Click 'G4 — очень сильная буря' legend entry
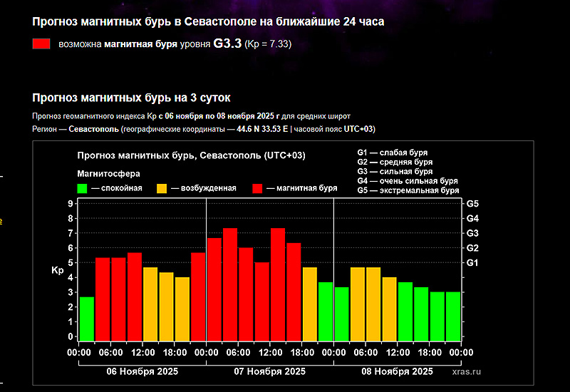 408,181
